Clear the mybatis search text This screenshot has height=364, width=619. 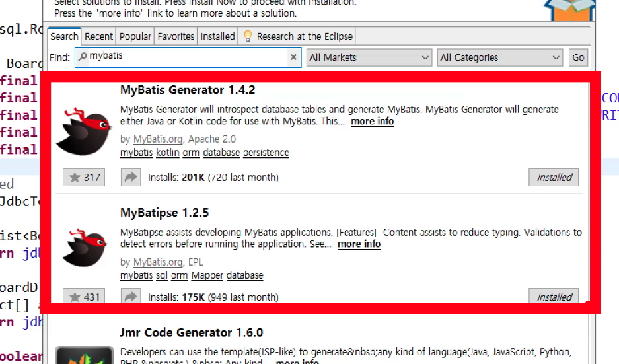pyautogui.click(x=293, y=57)
